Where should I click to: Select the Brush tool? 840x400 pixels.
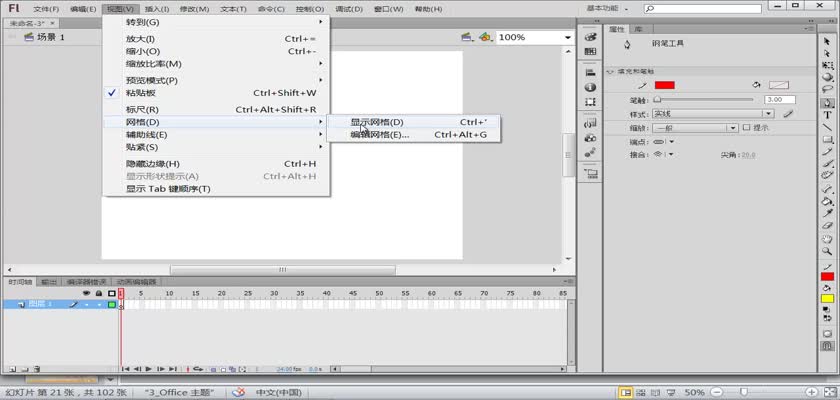[x=827, y=163]
